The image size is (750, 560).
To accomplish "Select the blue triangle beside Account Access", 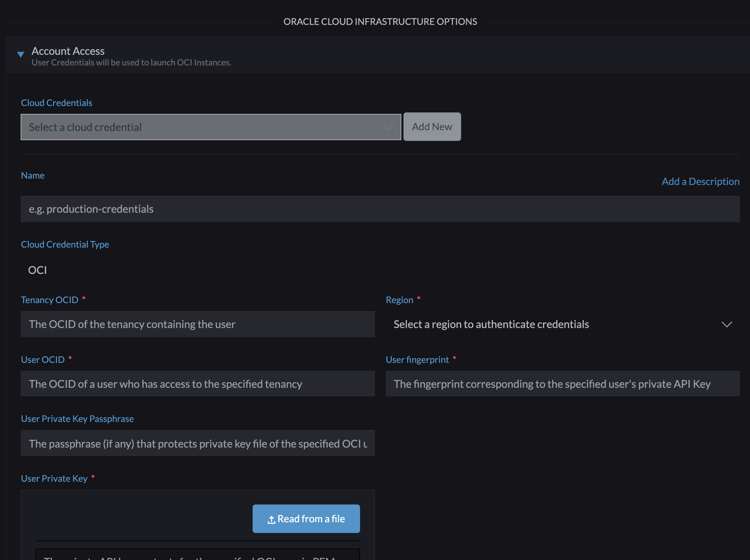I will pyautogui.click(x=21, y=54).
